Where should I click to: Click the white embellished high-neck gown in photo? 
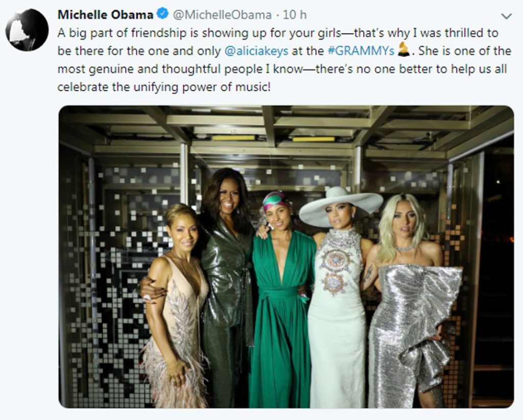pyautogui.click(x=337, y=317)
